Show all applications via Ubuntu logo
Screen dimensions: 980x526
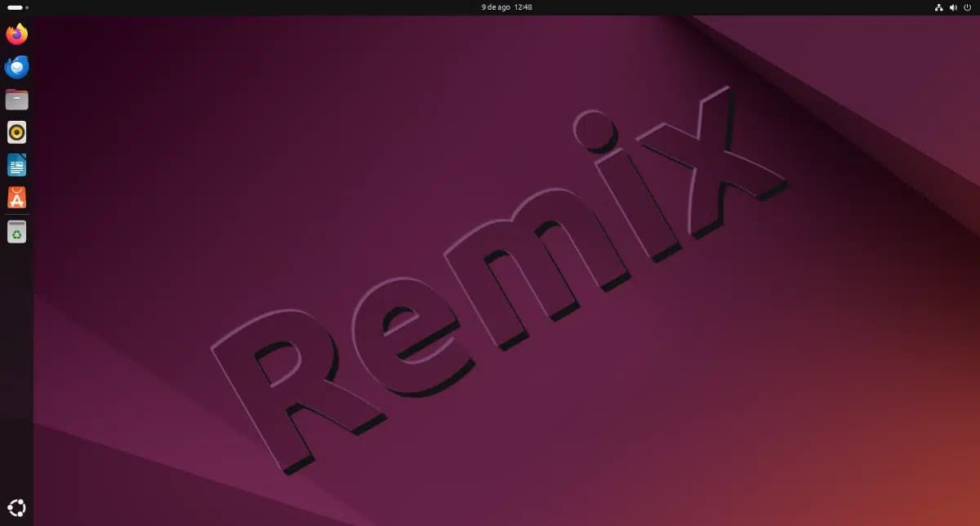click(16, 506)
